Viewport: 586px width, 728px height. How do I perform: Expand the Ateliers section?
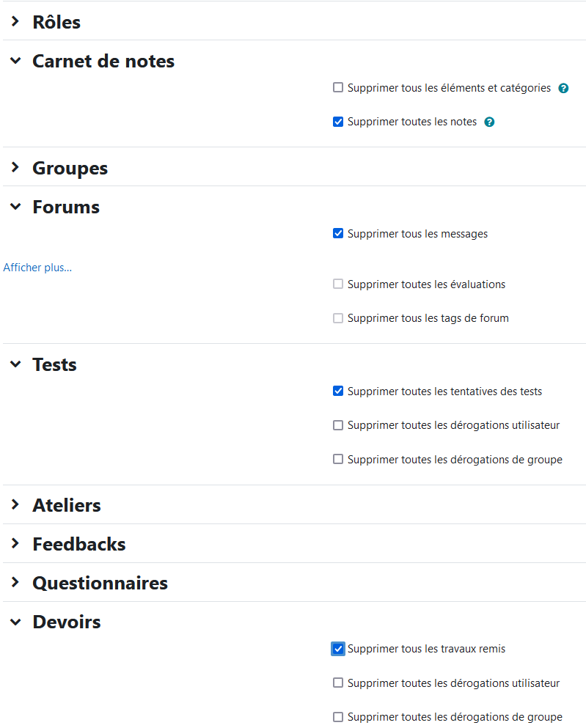pyautogui.click(x=15, y=504)
